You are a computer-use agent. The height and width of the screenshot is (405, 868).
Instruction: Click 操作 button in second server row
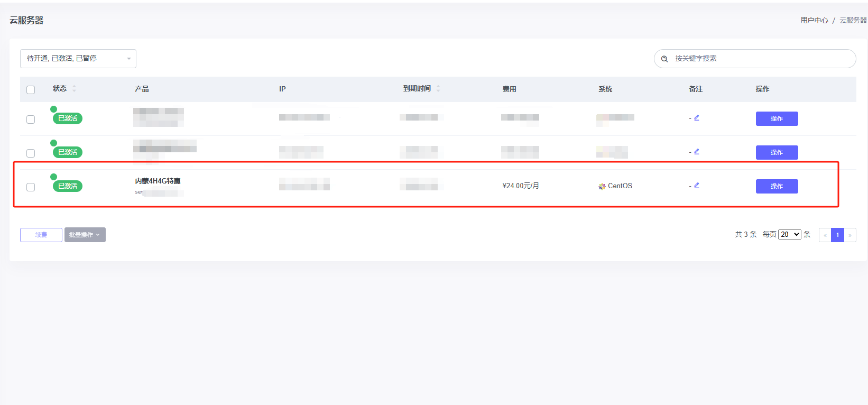(777, 152)
